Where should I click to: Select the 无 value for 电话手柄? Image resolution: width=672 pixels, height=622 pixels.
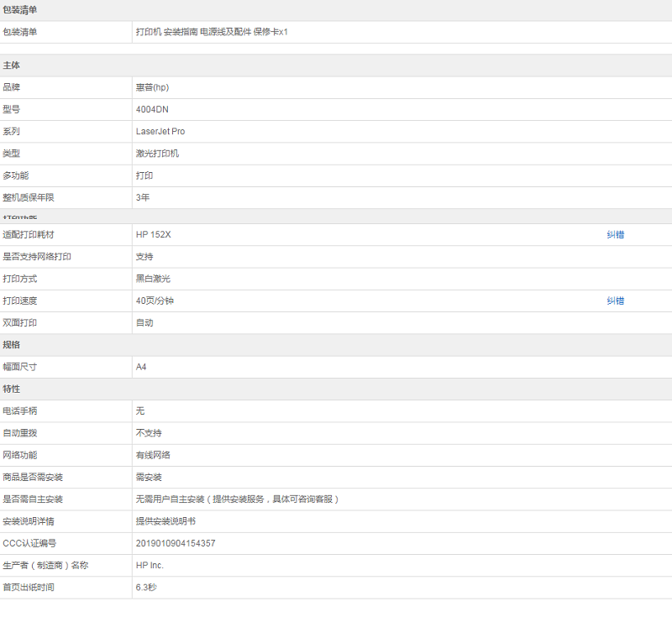(140, 411)
